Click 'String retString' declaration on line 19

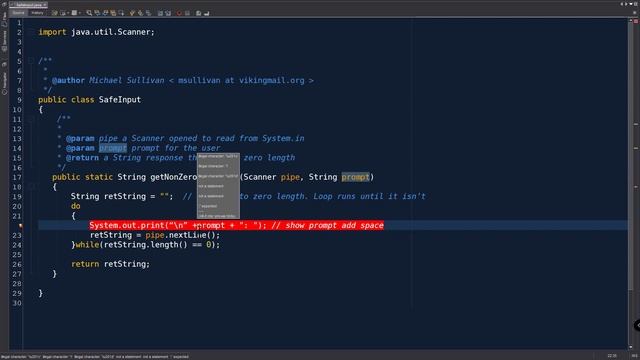click(x=108, y=196)
